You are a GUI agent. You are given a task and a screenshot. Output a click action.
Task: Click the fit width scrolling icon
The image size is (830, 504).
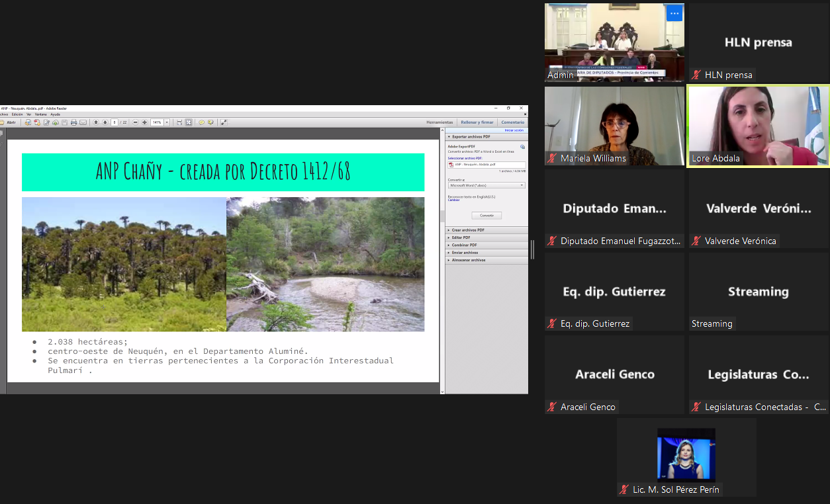[179, 122]
